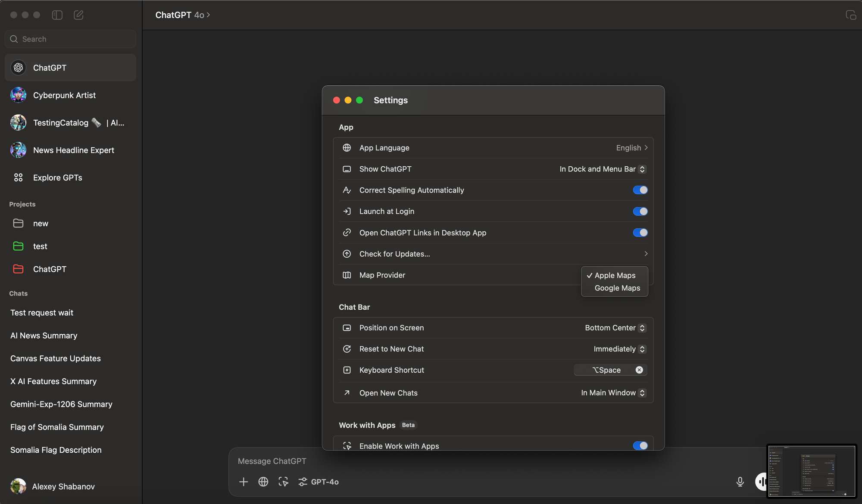Expand Position on Screen dropdown

click(x=615, y=328)
